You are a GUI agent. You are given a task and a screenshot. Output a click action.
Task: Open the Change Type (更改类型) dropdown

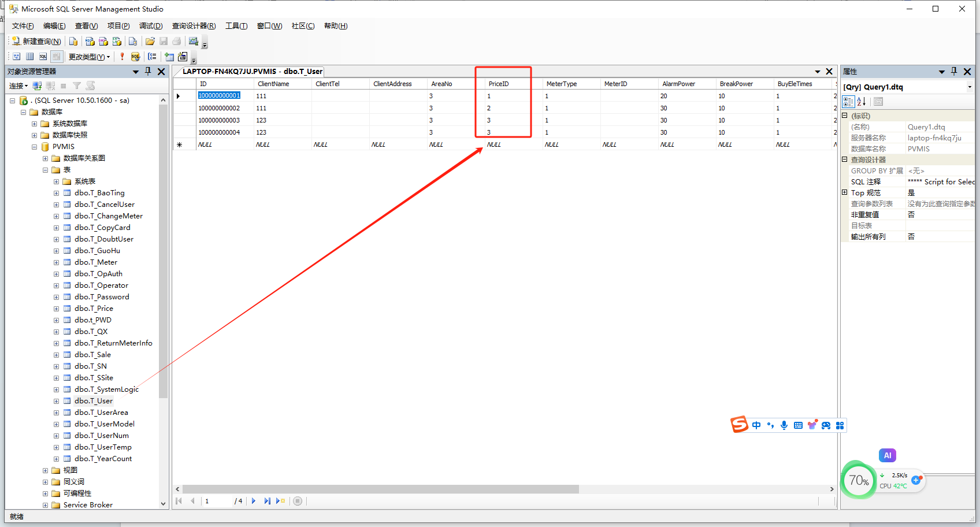coord(89,57)
